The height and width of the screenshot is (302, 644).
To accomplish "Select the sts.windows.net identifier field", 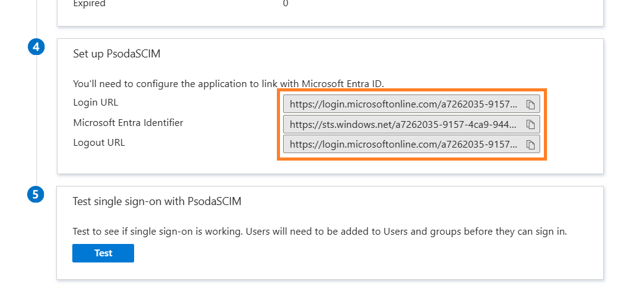I will pos(403,124).
